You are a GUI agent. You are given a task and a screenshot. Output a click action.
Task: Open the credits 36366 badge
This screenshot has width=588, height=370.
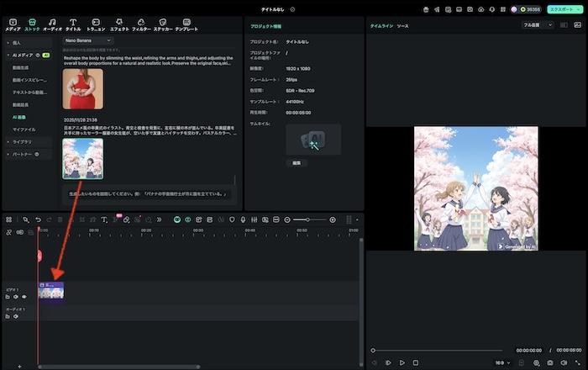530,9
